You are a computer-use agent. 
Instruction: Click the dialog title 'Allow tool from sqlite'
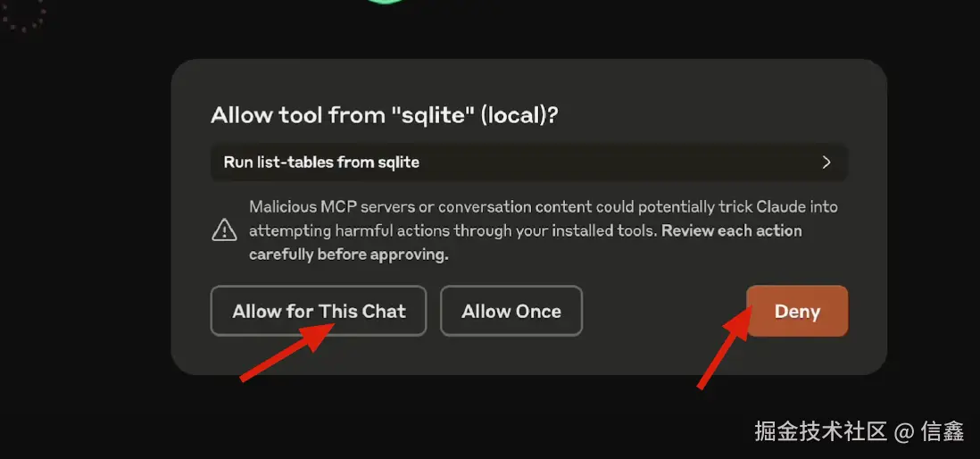click(384, 115)
